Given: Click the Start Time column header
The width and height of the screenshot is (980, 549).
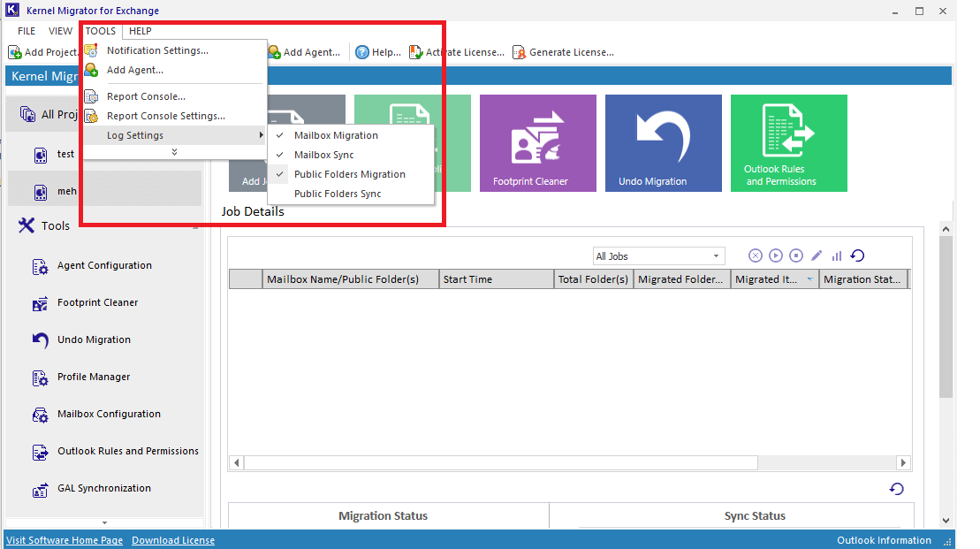Looking at the screenshot, I should pos(497,279).
